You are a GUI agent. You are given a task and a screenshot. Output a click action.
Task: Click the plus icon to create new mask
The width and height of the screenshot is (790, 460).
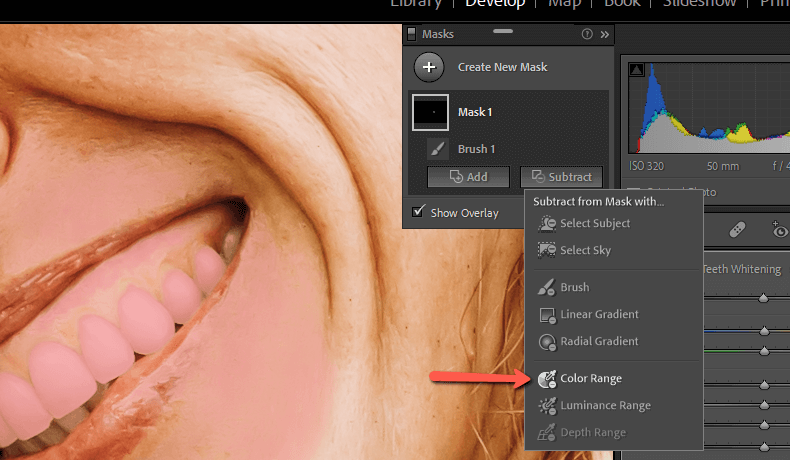429,67
